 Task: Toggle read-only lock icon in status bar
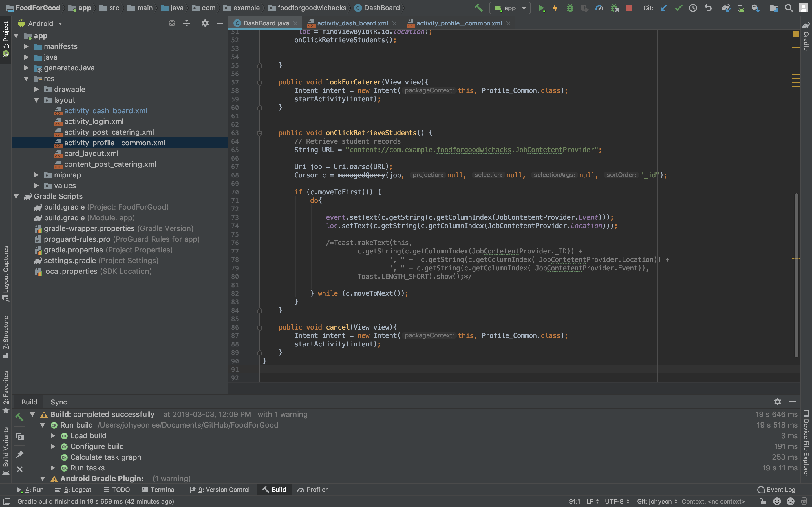coord(762,501)
